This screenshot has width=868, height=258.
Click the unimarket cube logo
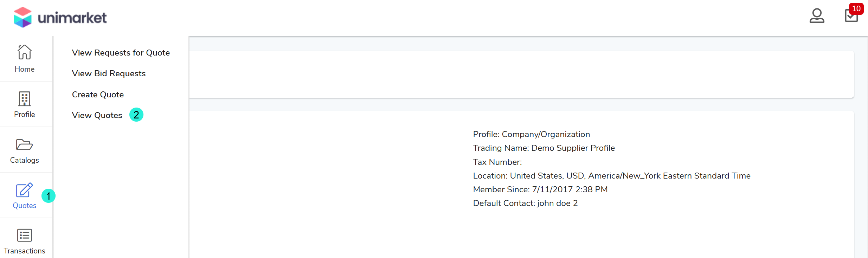pyautogui.click(x=23, y=17)
